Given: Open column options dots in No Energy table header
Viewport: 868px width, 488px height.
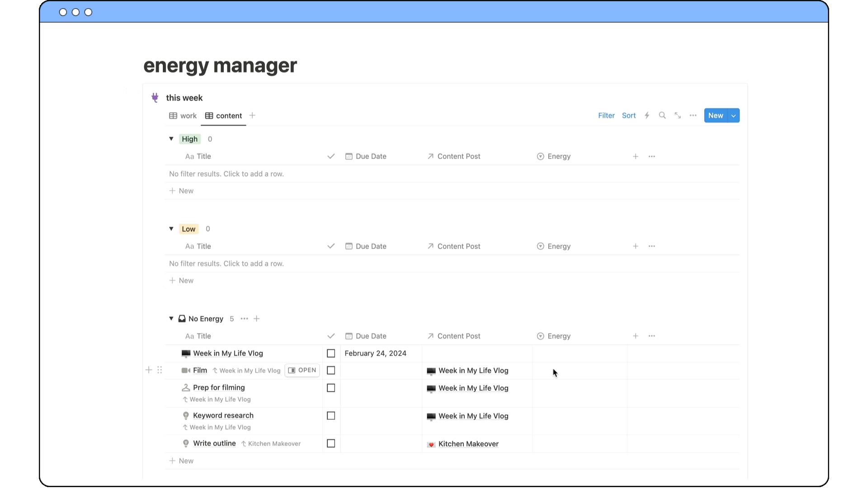Looking at the screenshot, I should pyautogui.click(x=652, y=336).
